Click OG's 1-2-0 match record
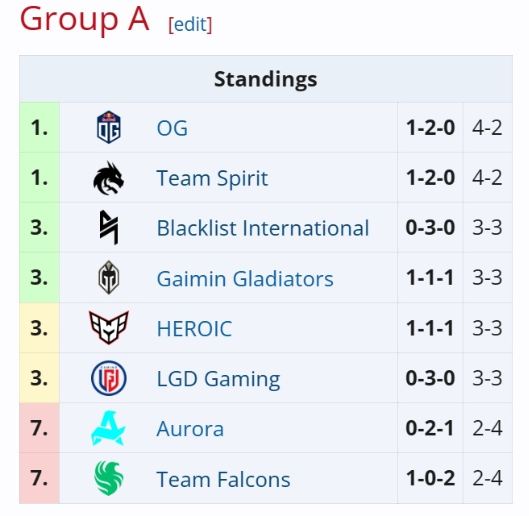Image resolution: width=529 pixels, height=516 pixels. coord(430,128)
